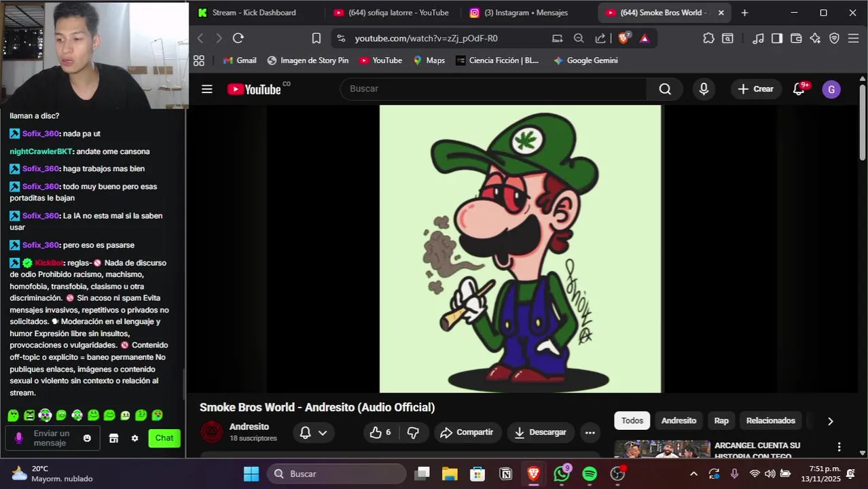Open more actions three-dot menu under video
The height and width of the screenshot is (489, 868).
[590, 433]
